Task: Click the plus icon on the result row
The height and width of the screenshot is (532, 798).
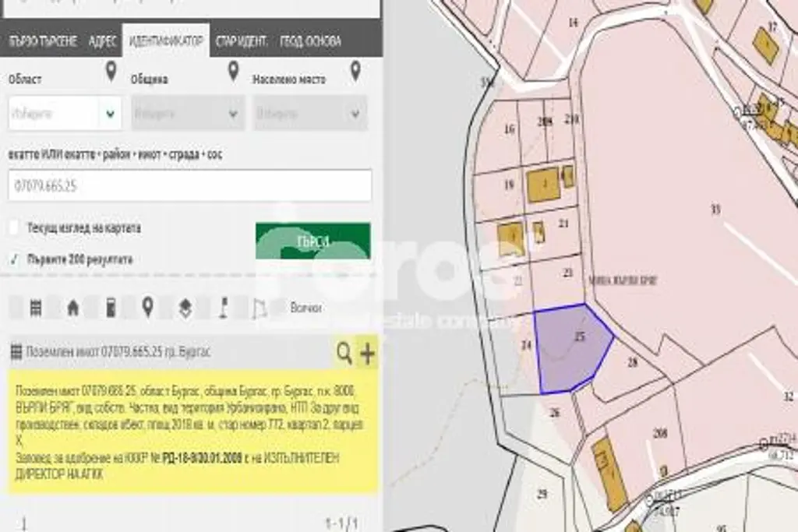Action: pyautogui.click(x=366, y=354)
